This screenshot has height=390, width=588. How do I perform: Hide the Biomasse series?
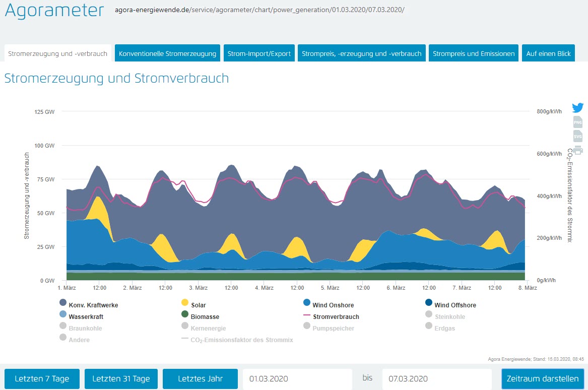(x=185, y=314)
